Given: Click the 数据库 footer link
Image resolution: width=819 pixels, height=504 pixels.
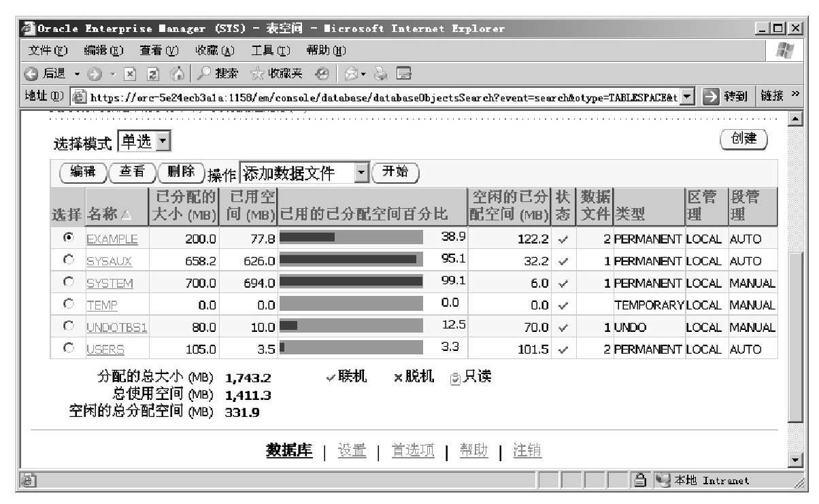Looking at the screenshot, I should click(x=289, y=450).
